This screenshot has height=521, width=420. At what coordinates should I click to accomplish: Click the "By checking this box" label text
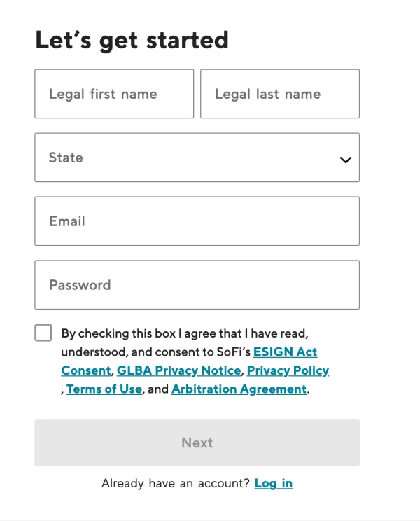(x=119, y=333)
